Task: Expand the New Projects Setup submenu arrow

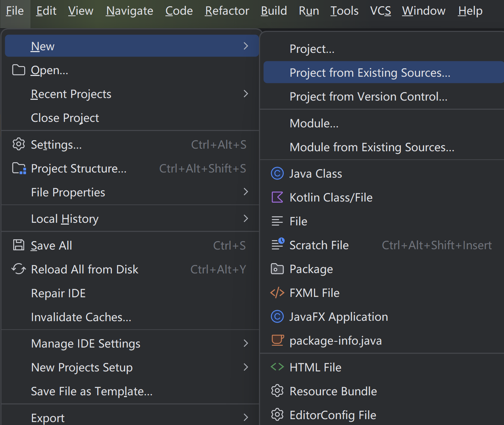Action: pyautogui.click(x=246, y=367)
